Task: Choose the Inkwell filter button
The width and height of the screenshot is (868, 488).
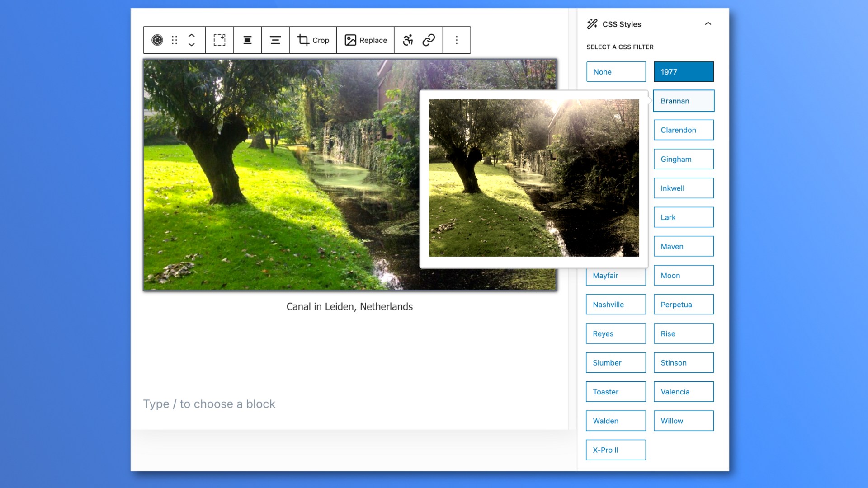Action: coord(683,188)
